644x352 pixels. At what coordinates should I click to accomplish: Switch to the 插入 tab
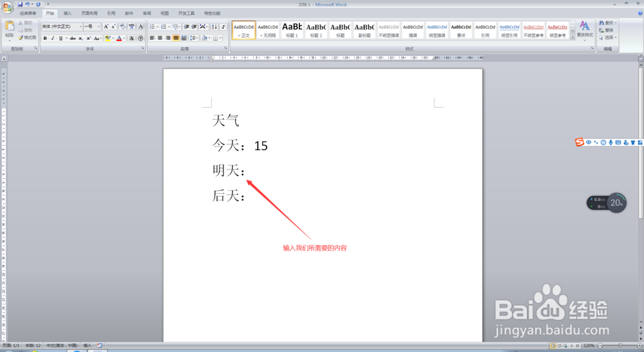[x=68, y=13]
